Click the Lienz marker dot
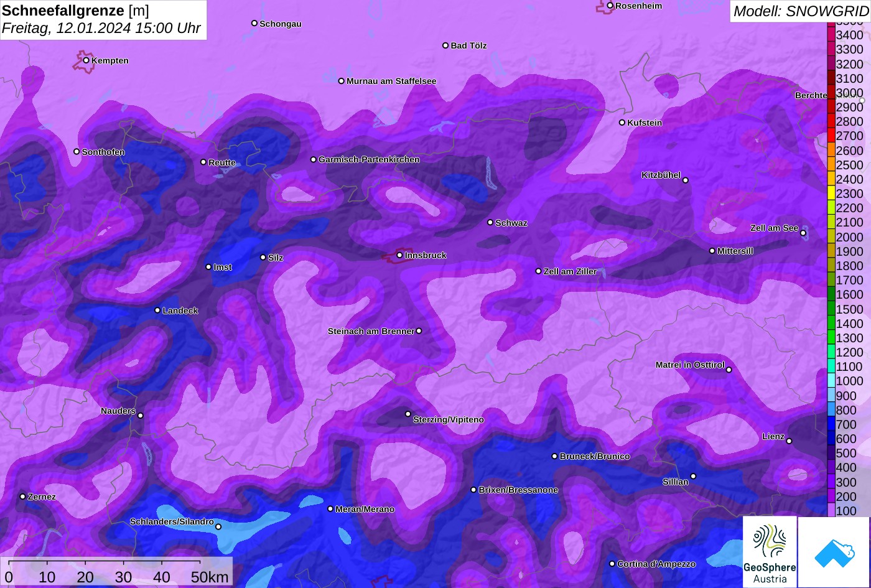 pos(789,441)
